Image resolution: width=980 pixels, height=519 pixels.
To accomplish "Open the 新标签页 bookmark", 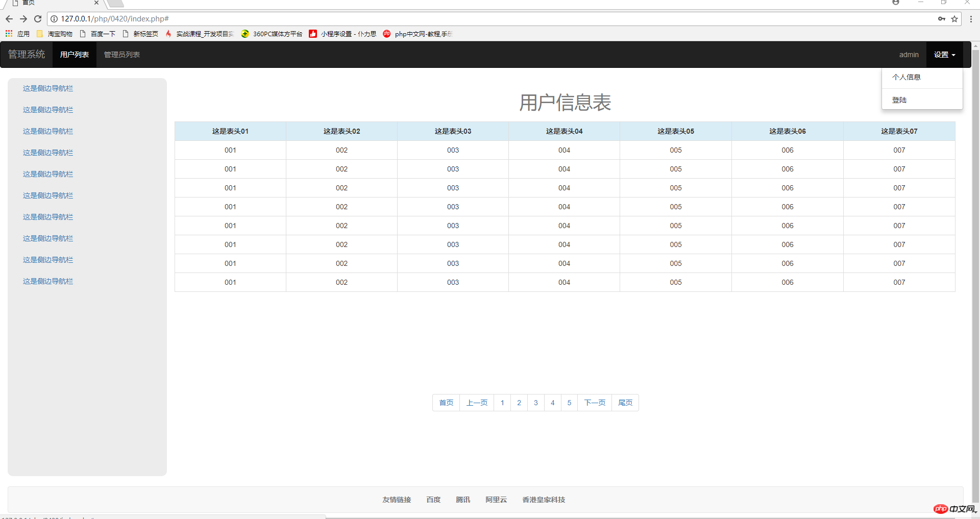I will point(140,34).
